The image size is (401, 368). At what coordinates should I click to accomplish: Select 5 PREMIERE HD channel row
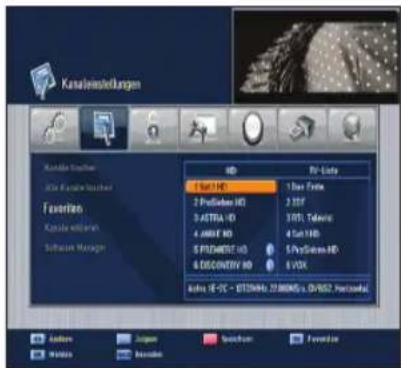pyautogui.click(x=231, y=250)
